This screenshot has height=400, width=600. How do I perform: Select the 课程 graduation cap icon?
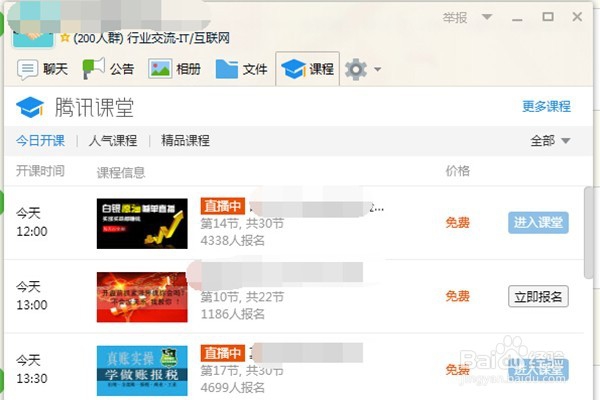coord(293,69)
